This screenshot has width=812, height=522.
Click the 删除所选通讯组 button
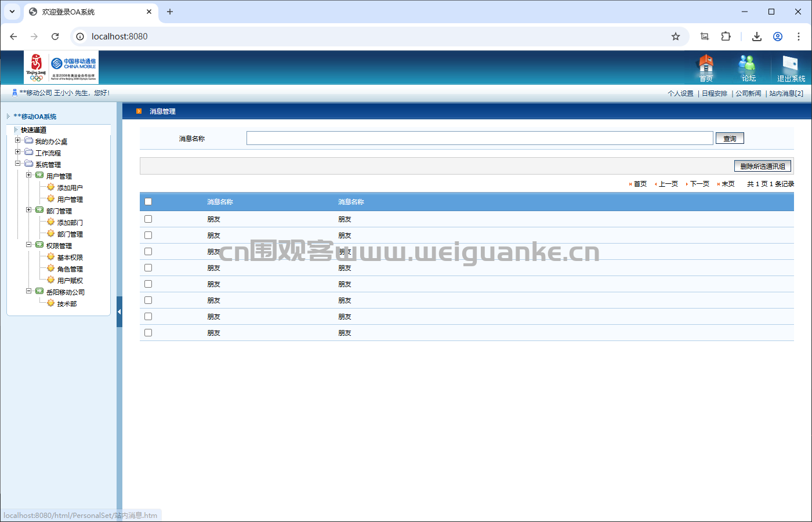click(x=763, y=166)
